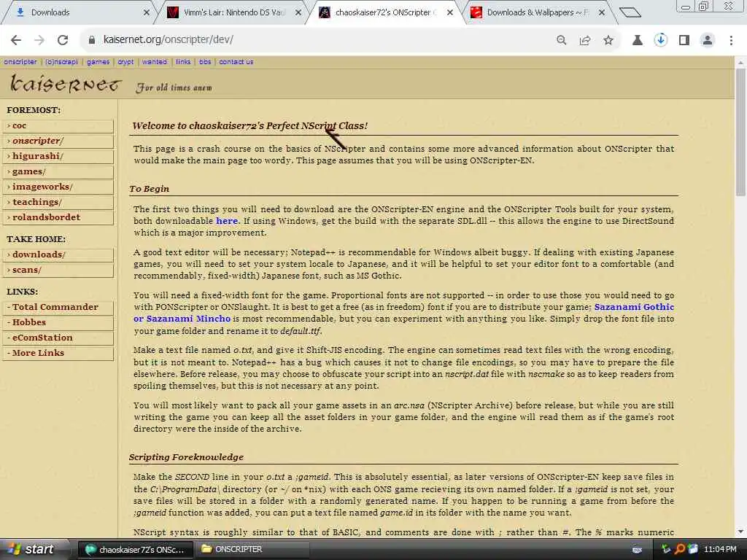Open the Chrome three-dot menu
The width and height of the screenshot is (747, 560).
pyautogui.click(x=731, y=40)
